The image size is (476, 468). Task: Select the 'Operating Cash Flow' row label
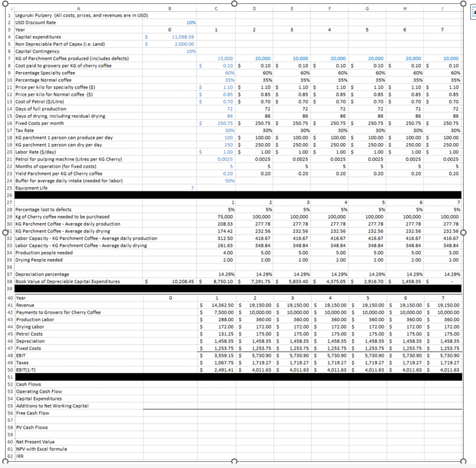pyautogui.click(x=39, y=392)
